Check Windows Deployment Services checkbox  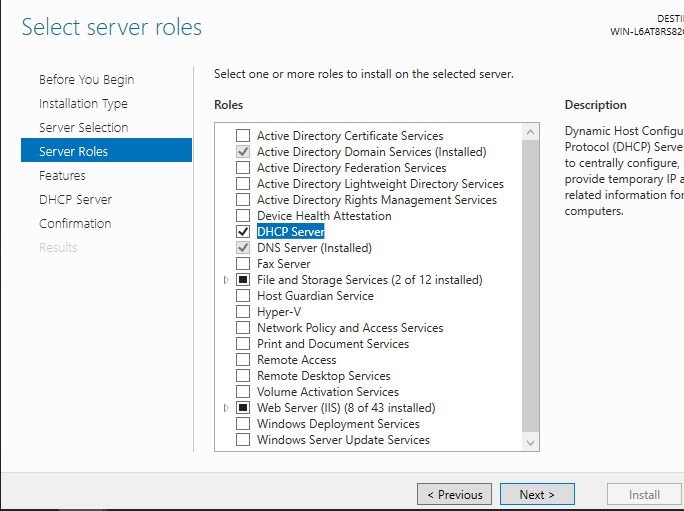point(243,424)
